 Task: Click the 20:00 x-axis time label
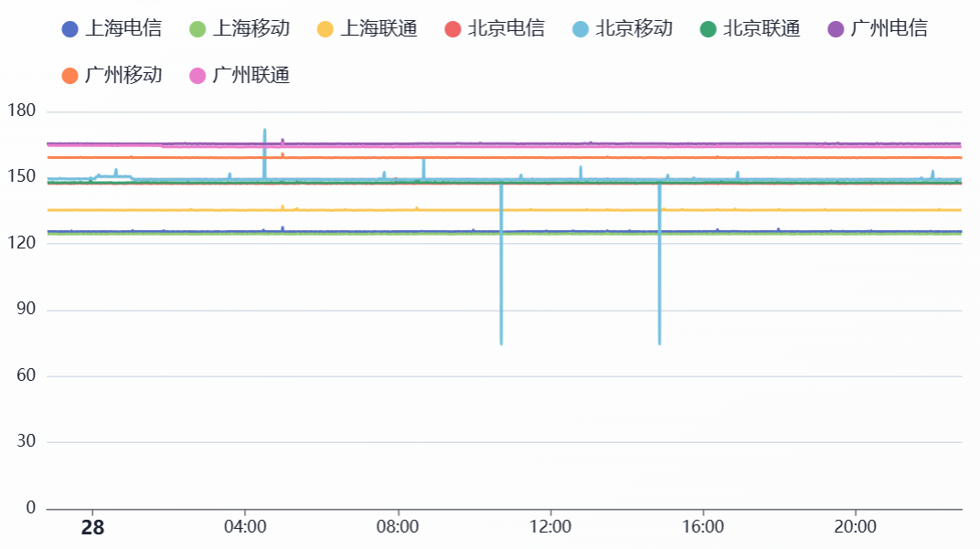856,528
